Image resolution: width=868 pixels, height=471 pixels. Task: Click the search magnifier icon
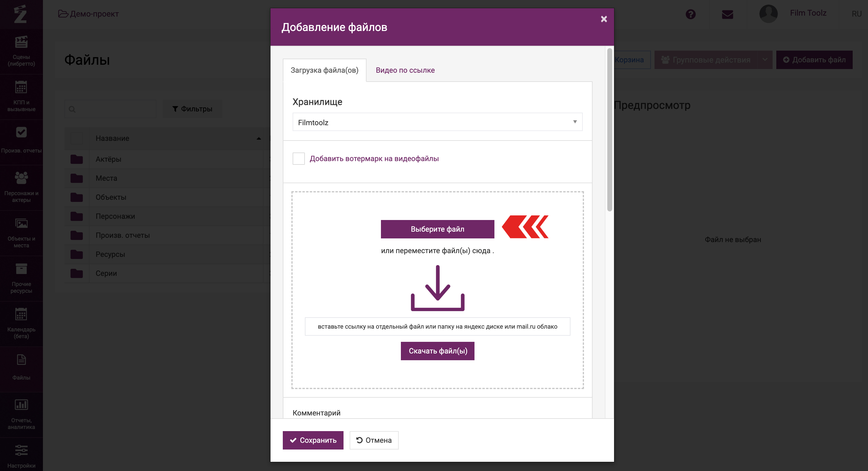coord(72,109)
